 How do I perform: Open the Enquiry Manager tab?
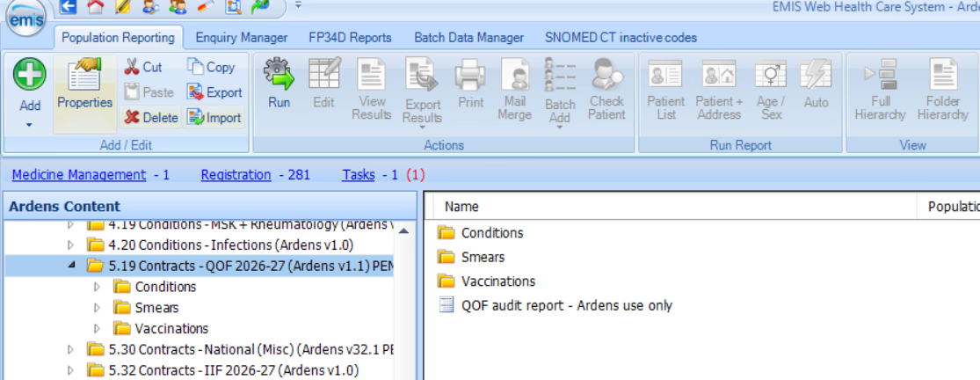242,38
